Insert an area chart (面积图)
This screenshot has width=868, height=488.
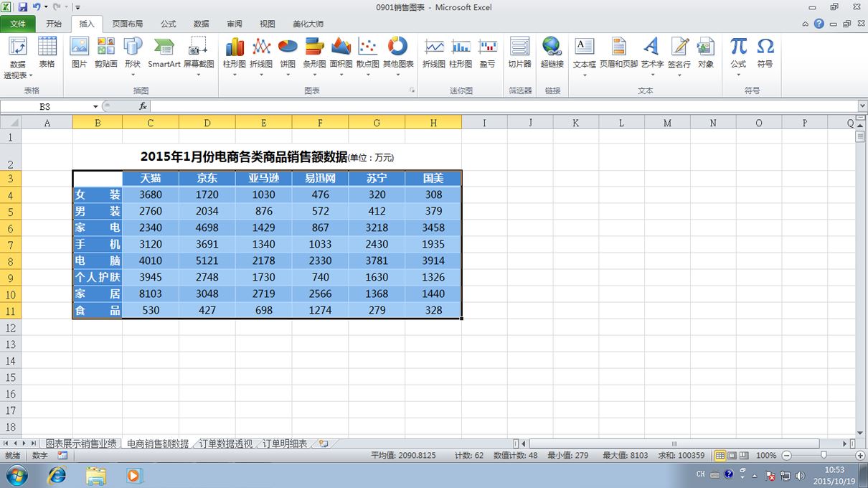pos(341,57)
